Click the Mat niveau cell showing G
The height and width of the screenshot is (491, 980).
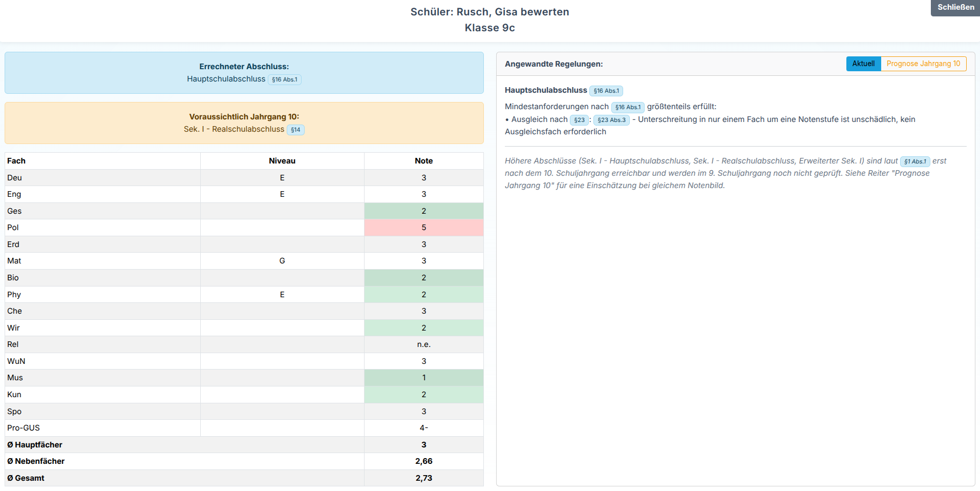point(282,261)
